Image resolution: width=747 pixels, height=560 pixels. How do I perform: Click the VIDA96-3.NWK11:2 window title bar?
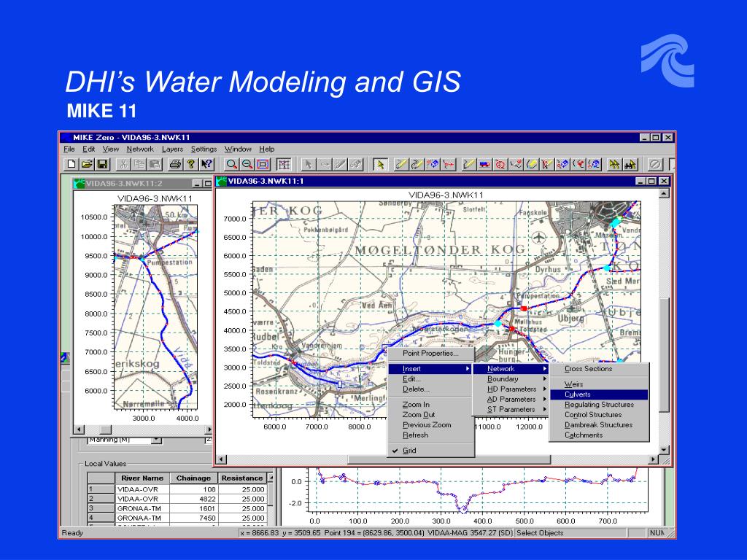click(142, 183)
